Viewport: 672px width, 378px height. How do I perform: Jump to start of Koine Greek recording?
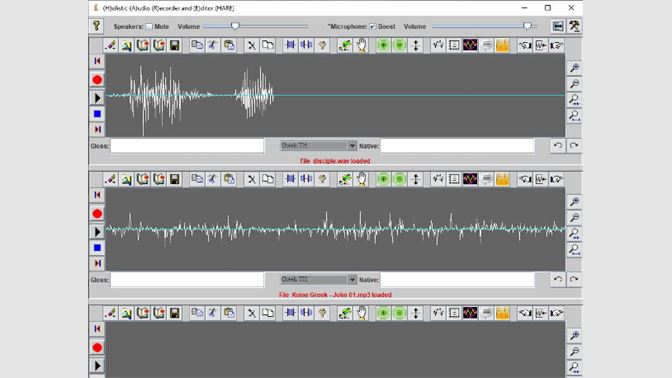[x=97, y=195]
